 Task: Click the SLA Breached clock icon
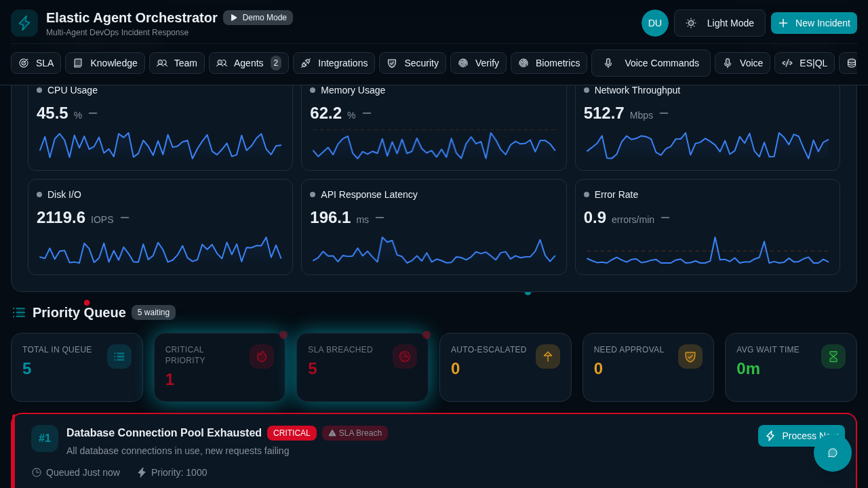coord(405,357)
